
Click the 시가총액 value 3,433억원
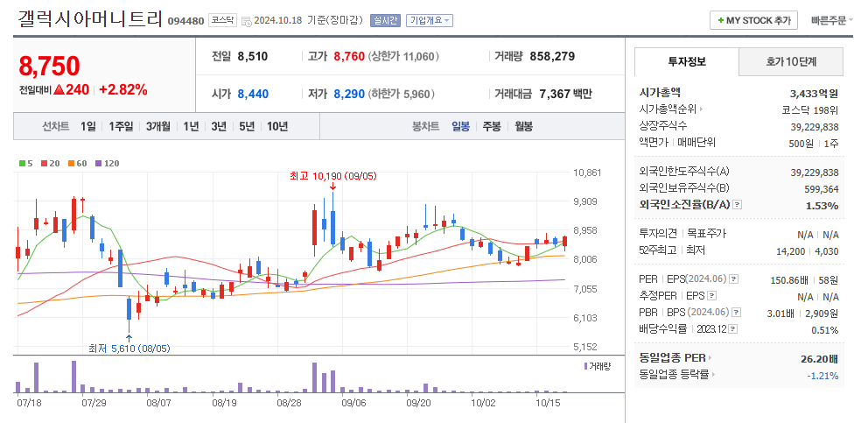click(815, 93)
